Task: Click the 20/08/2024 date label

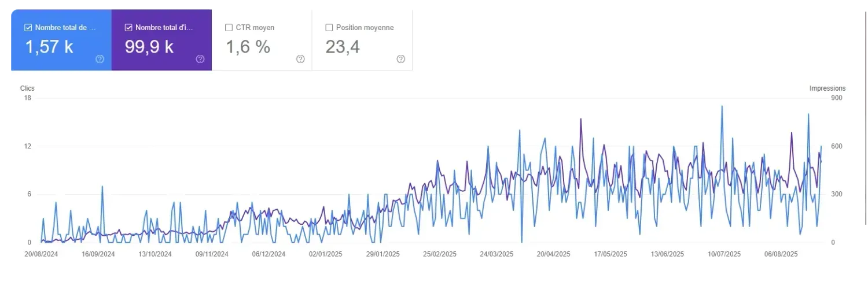Action: point(41,254)
